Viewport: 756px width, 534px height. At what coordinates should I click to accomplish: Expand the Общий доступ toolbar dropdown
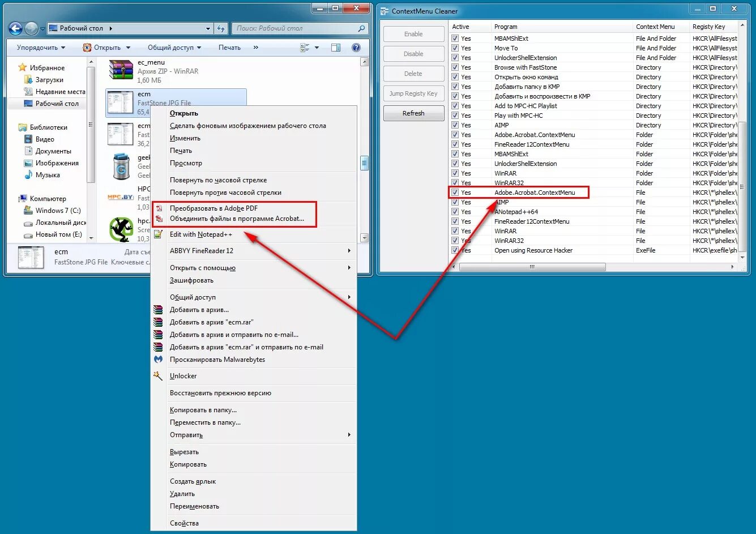coord(174,48)
